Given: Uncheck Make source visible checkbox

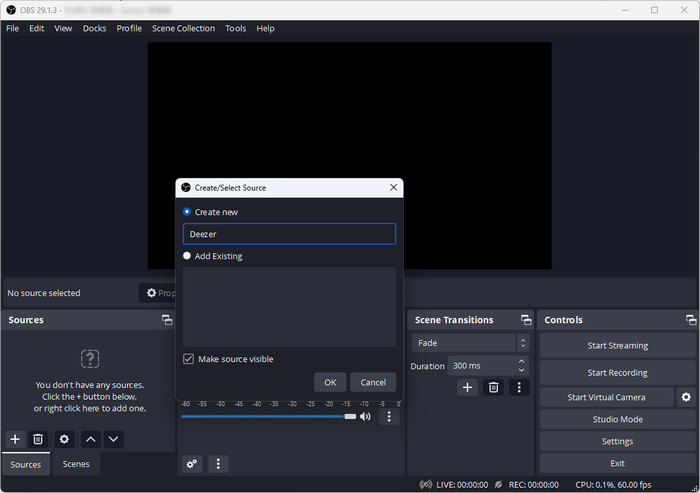Looking at the screenshot, I should pos(188,359).
